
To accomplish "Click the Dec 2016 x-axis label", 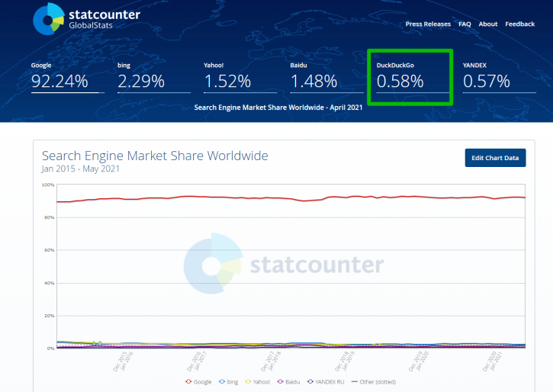I will [194, 361].
